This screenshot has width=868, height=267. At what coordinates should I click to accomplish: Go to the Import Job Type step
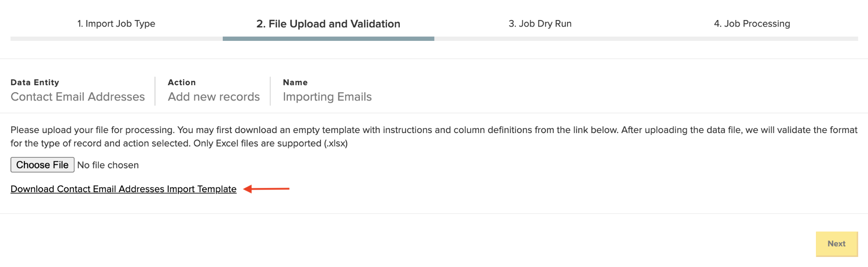(116, 23)
